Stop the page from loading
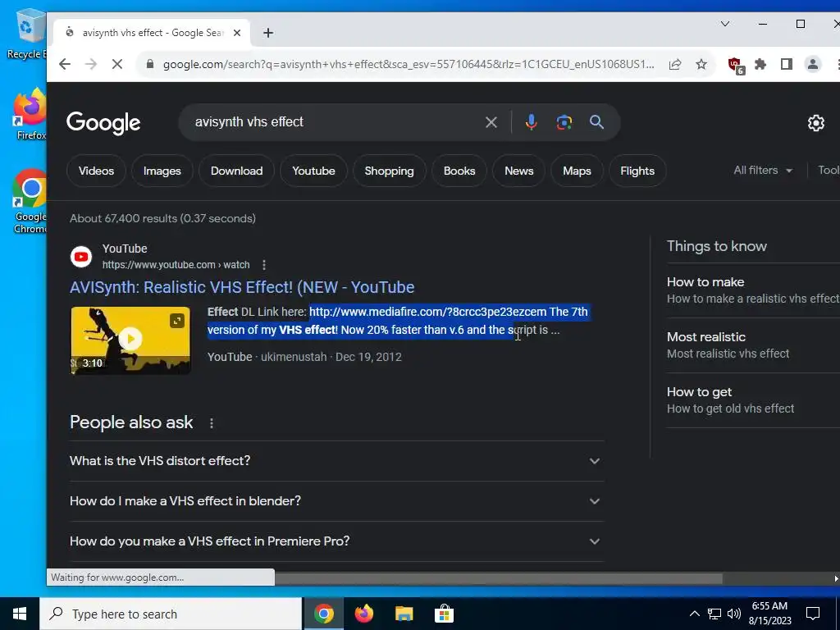The image size is (840, 630). click(117, 64)
